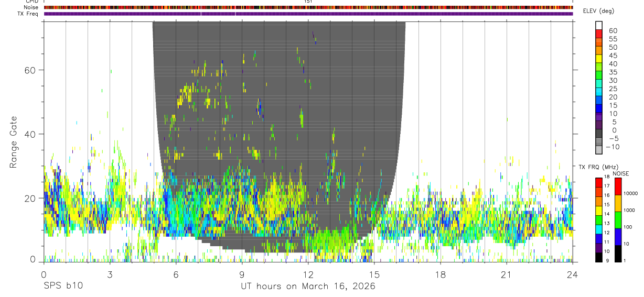644x297 pixels.
Task: Click the red top segment of NOISE colorbar
Action: [x=618, y=186]
